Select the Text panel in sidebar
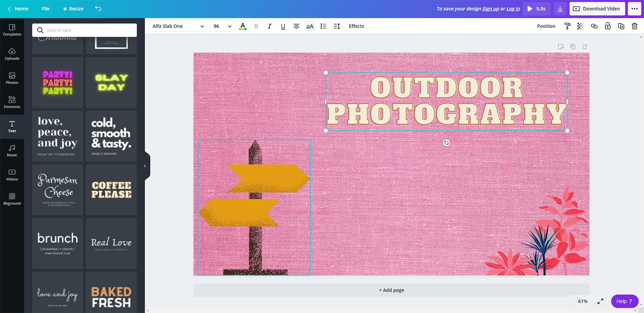The image size is (644, 313). 12,127
